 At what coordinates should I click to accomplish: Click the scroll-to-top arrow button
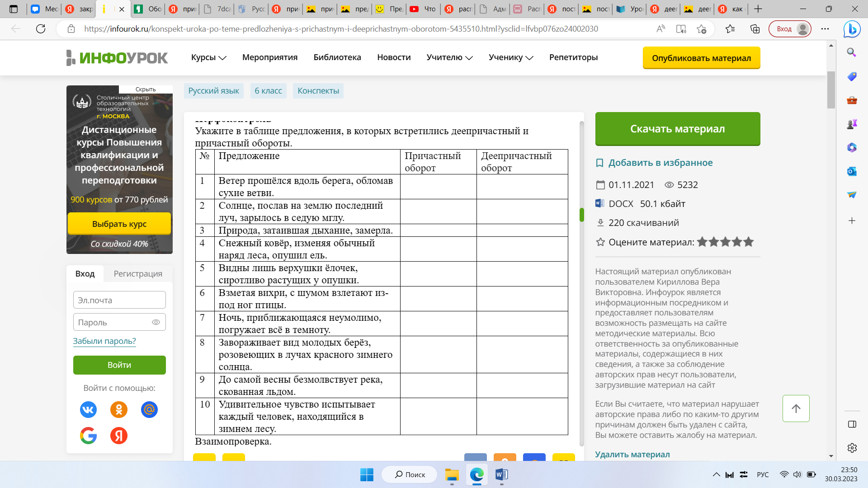pos(796,408)
